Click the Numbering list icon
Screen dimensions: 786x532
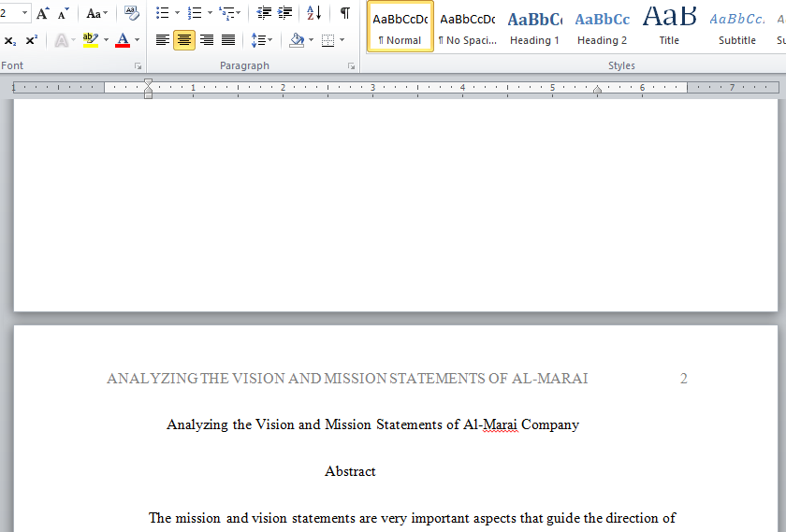[x=195, y=13]
